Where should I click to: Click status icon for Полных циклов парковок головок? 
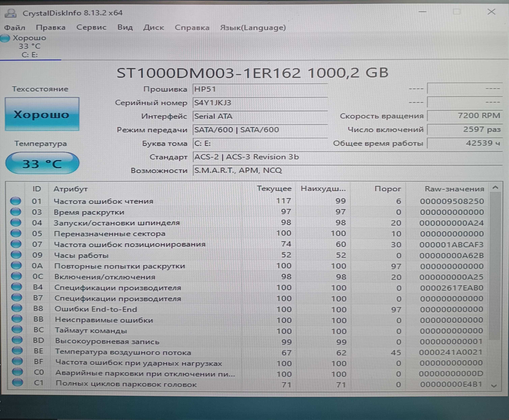coord(18,383)
